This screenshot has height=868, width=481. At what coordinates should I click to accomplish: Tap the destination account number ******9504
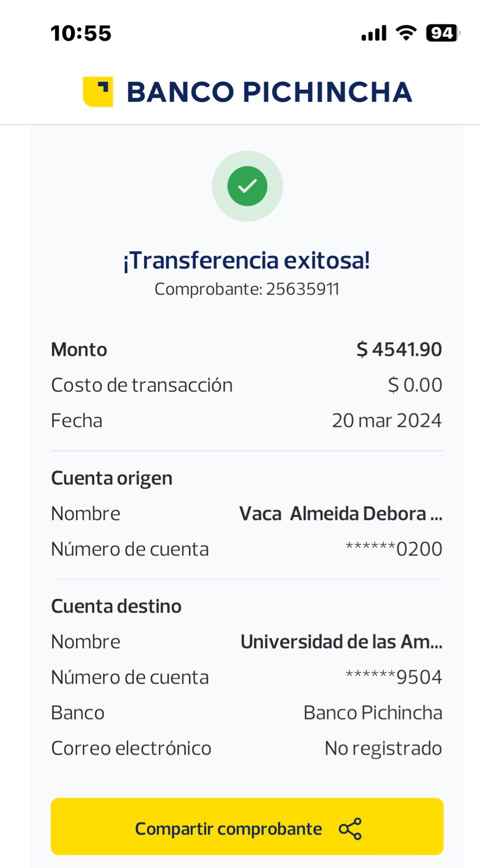(x=394, y=677)
